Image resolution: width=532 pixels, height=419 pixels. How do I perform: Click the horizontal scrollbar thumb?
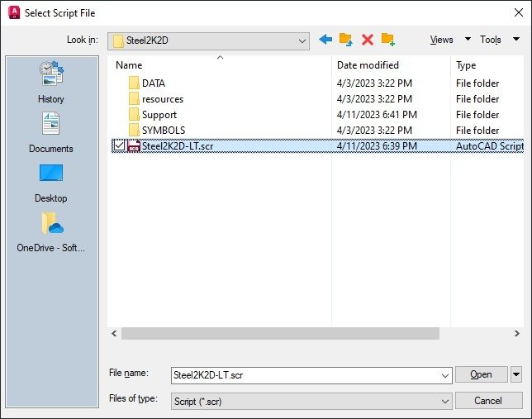coord(280,333)
